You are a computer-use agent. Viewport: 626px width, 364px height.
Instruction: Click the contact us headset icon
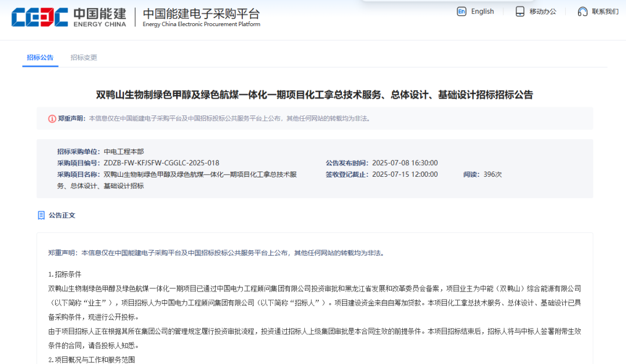coord(583,12)
